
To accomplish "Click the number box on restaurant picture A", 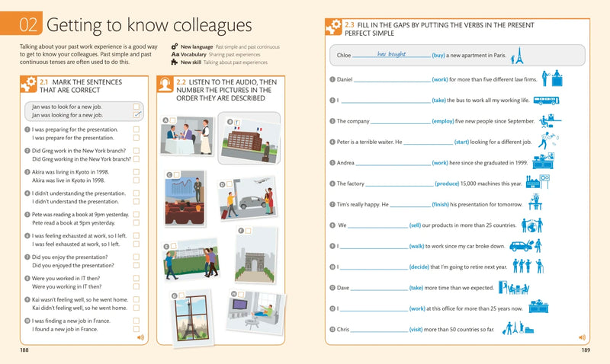I will click(x=174, y=120).
